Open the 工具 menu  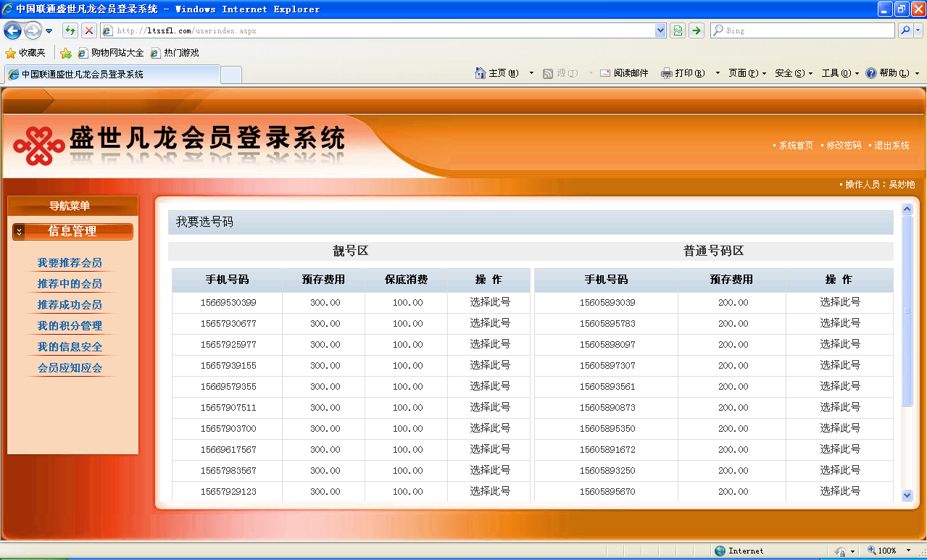pyautogui.click(x=840, y=73)
